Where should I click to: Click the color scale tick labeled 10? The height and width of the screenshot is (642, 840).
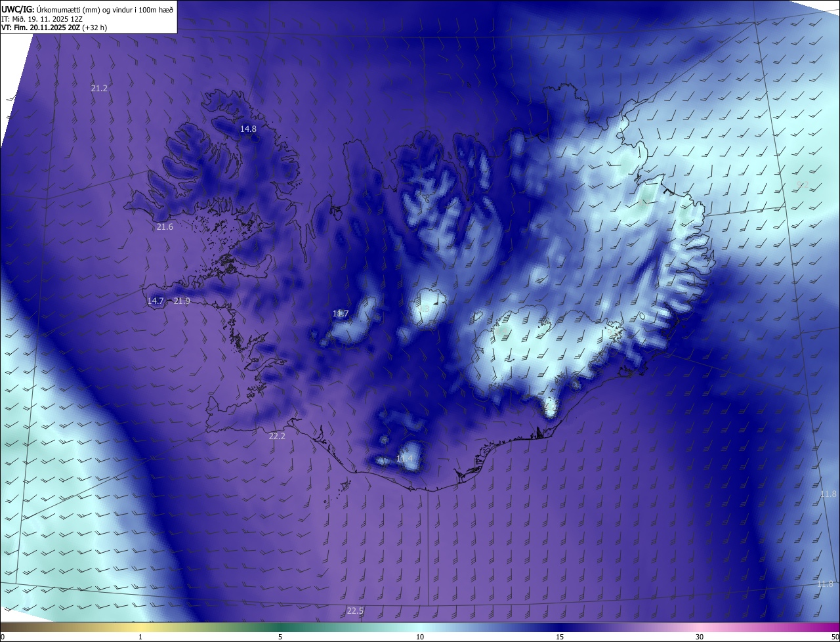[x=420, y=637]
